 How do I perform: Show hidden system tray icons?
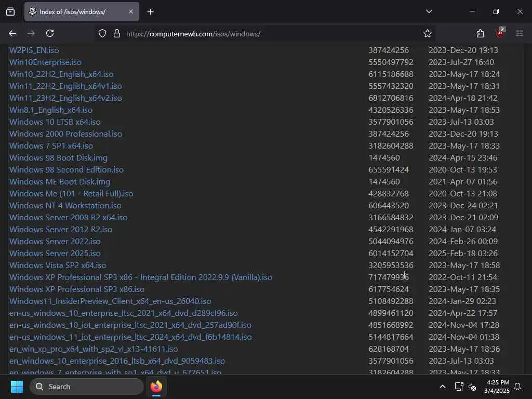443,387
